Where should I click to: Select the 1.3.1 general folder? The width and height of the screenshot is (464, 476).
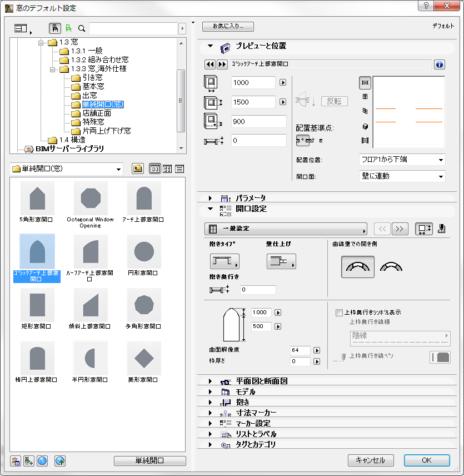87,51
